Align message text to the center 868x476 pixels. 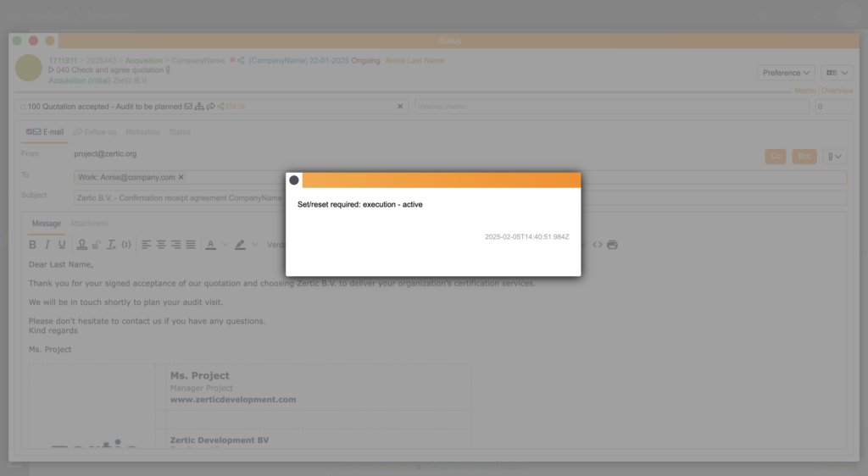click(161, 245)
